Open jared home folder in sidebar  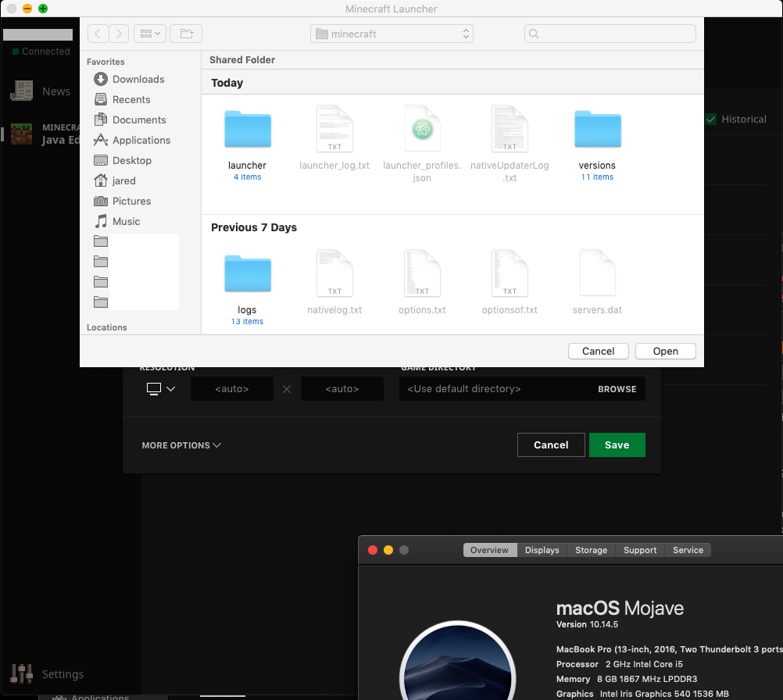coord(115,180)
